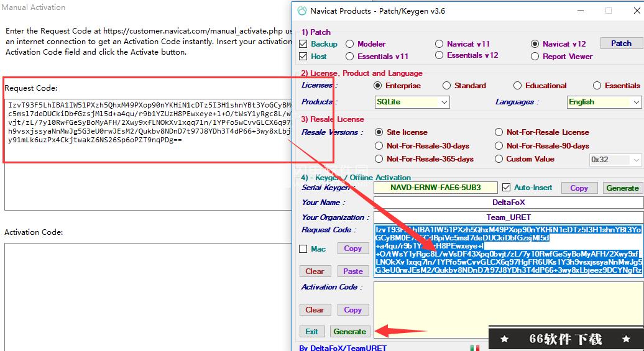Click Clear in the Activation Code section
644x351 pixels.
(x=315, y=310)
